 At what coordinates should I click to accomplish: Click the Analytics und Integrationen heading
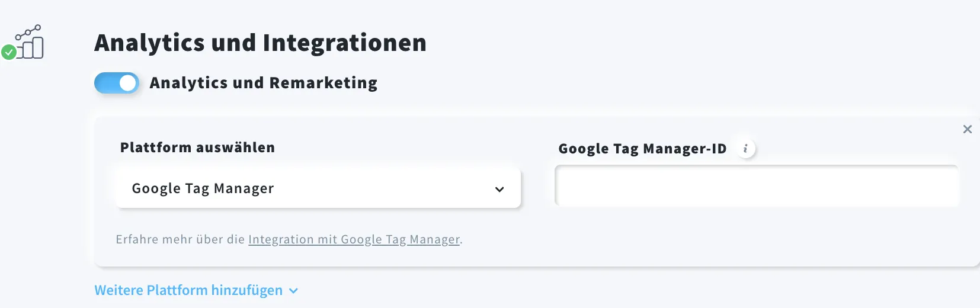point(261,43)
